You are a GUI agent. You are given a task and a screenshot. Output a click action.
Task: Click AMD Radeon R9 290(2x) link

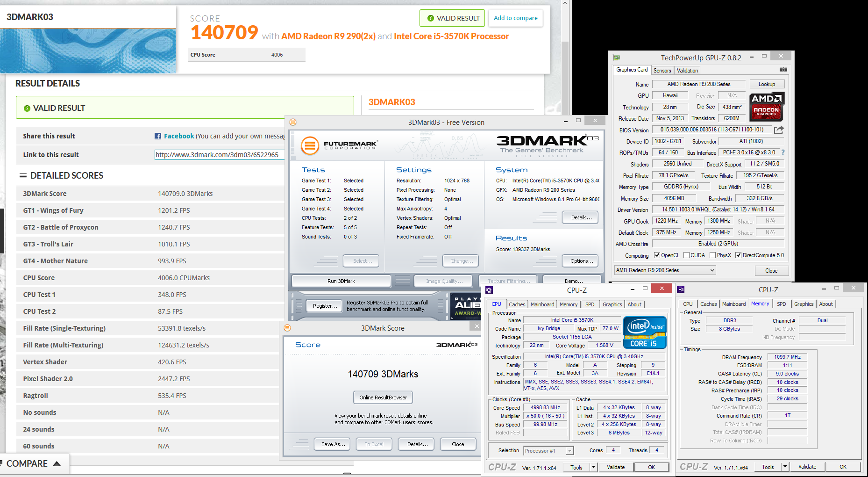click(x=328, y=36)
